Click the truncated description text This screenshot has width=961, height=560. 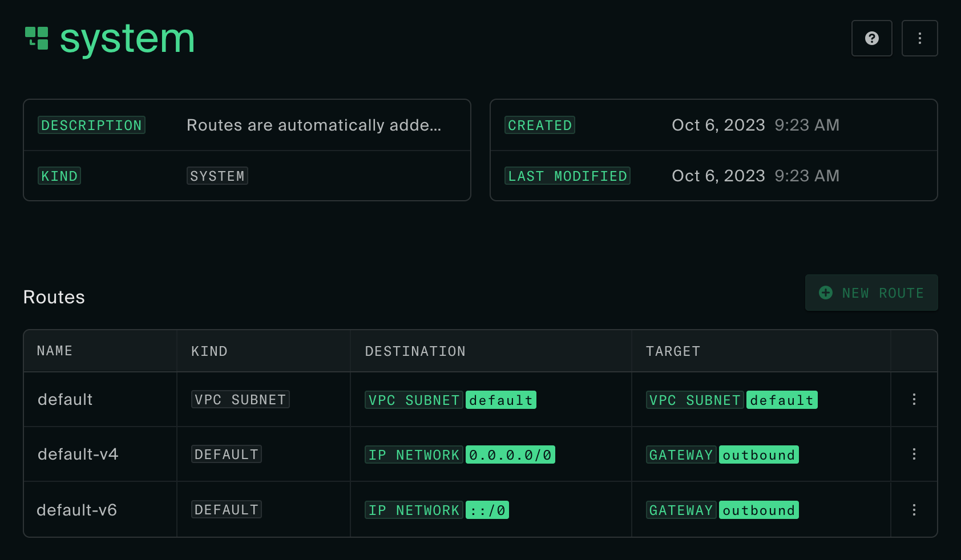(x=313, y=125)
